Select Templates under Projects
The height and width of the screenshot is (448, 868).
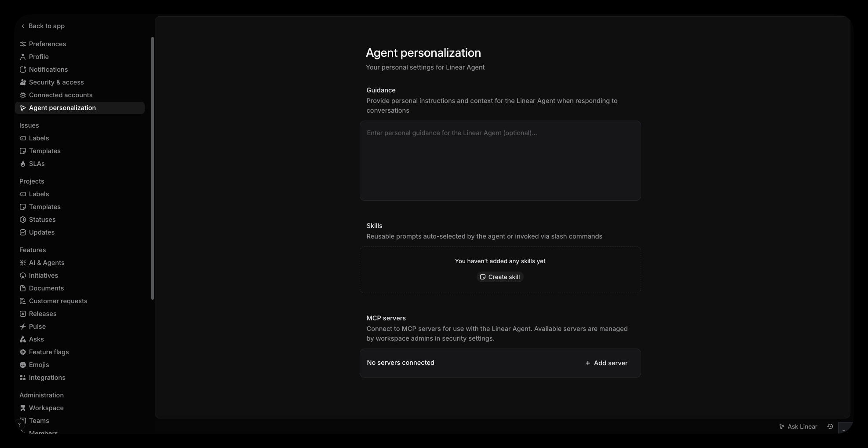click(x=44, y=207)
